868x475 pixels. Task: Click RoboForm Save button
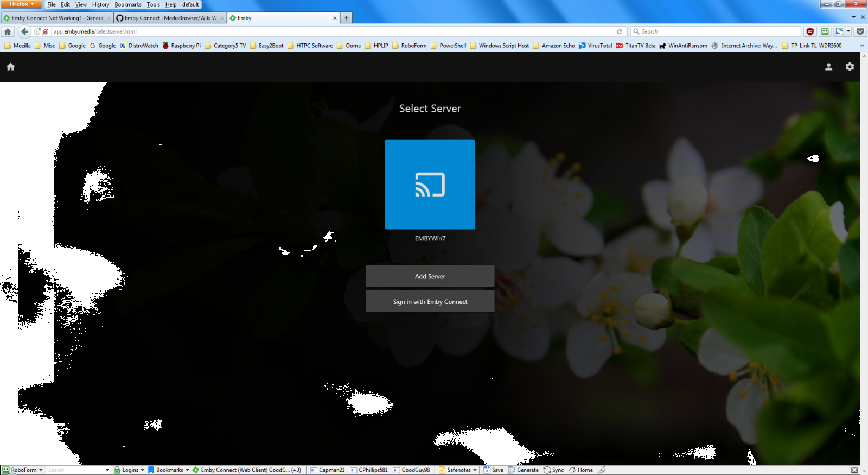pyautogui.click(x=493, y=470)
